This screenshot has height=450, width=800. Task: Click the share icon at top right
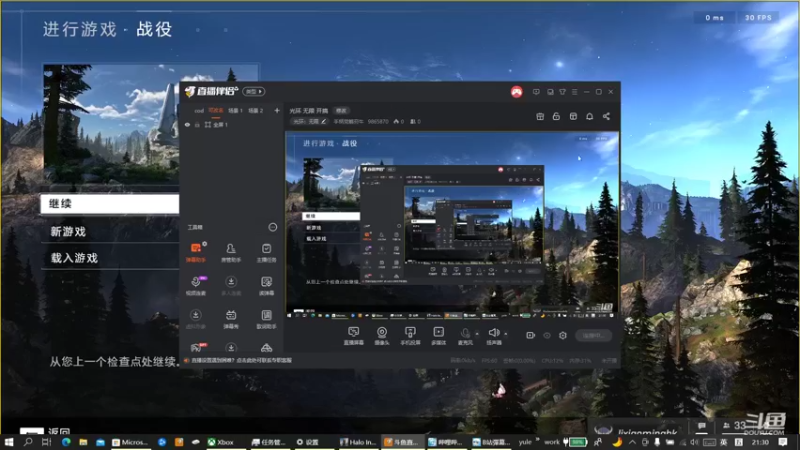[x=606, y=116]
